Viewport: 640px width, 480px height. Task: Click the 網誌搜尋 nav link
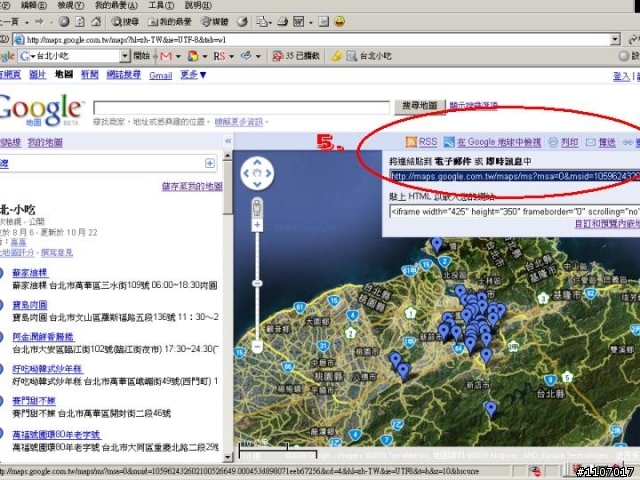[x=124, y=74]
